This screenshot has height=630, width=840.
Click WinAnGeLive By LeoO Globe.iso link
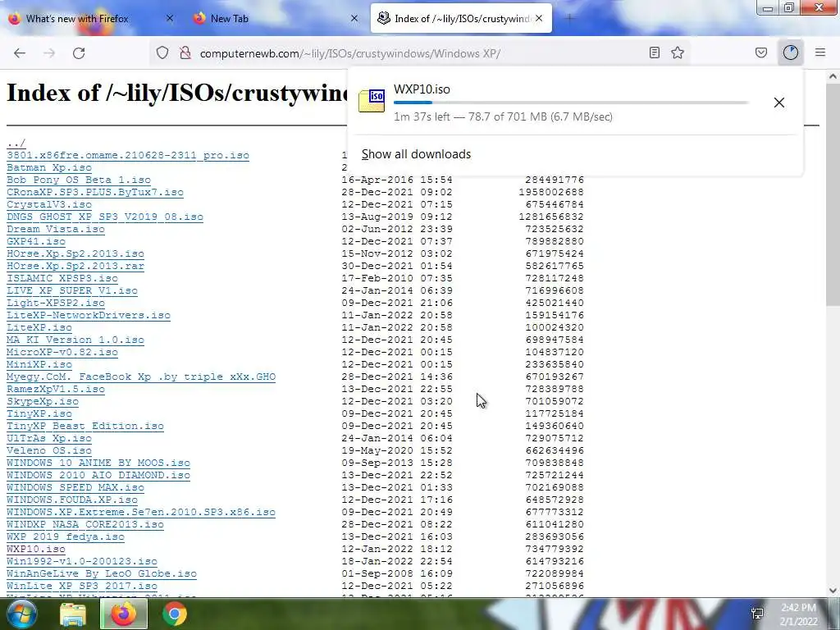click(x=101, y=573)
